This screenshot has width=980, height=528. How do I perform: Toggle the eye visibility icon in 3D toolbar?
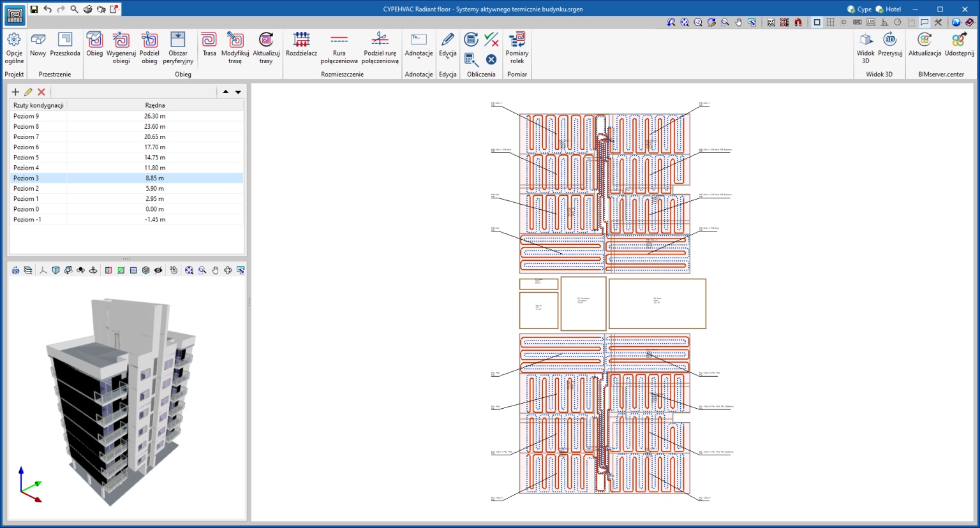click(x=159, y=270)
